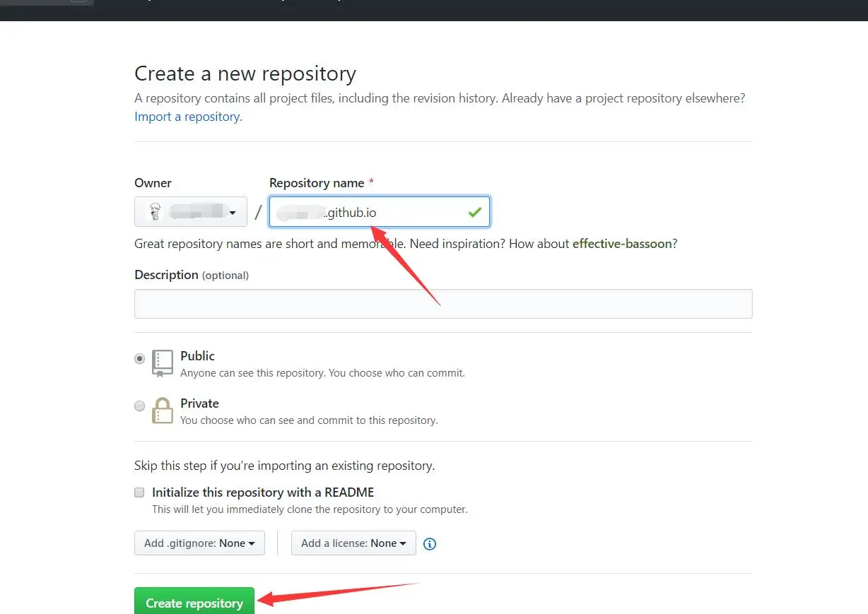Click the 'Create a new repository' heading
The height and width of the screenshot is (614, 868).
point(245,73)
